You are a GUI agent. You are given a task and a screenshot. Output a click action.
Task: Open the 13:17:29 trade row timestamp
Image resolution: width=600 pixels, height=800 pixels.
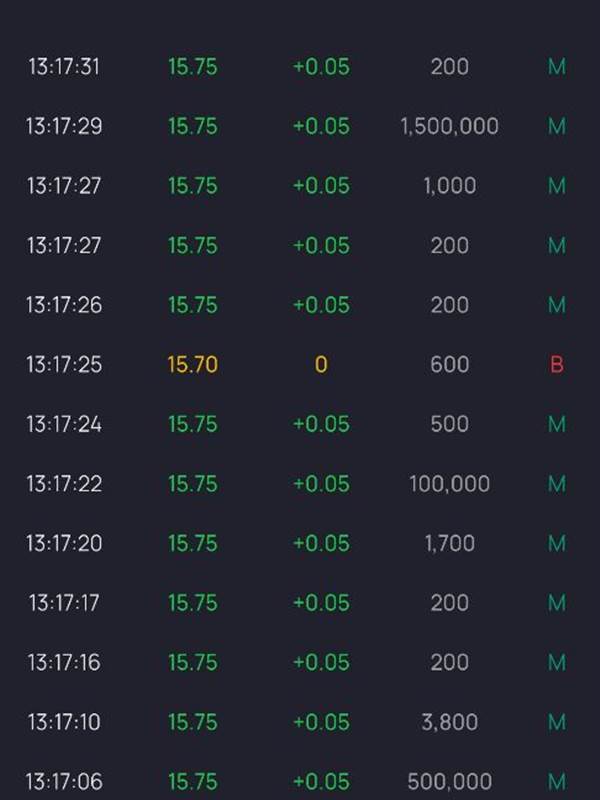point(64,127)
